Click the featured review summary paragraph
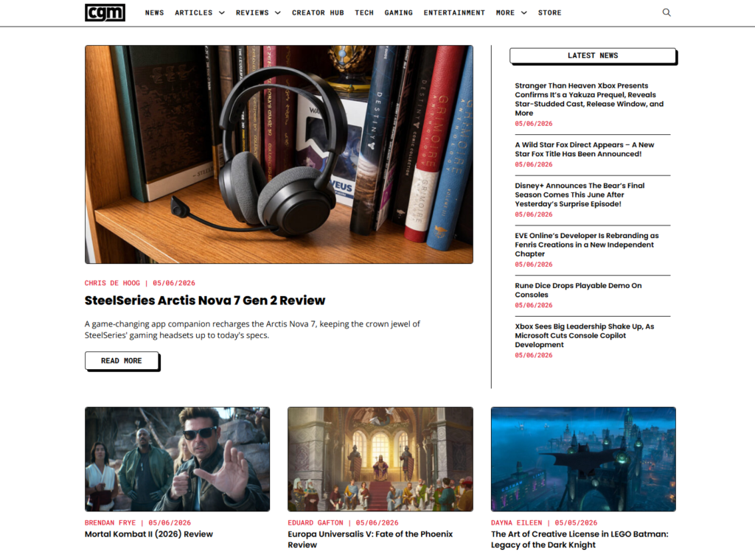The height and width of the screenshot is (560, 755). point(252,329)
